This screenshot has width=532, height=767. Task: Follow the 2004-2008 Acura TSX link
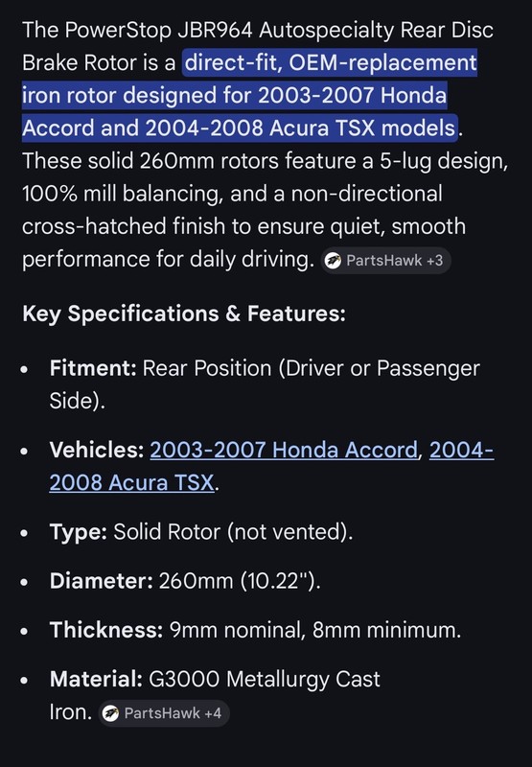click(x=271, y=466)
